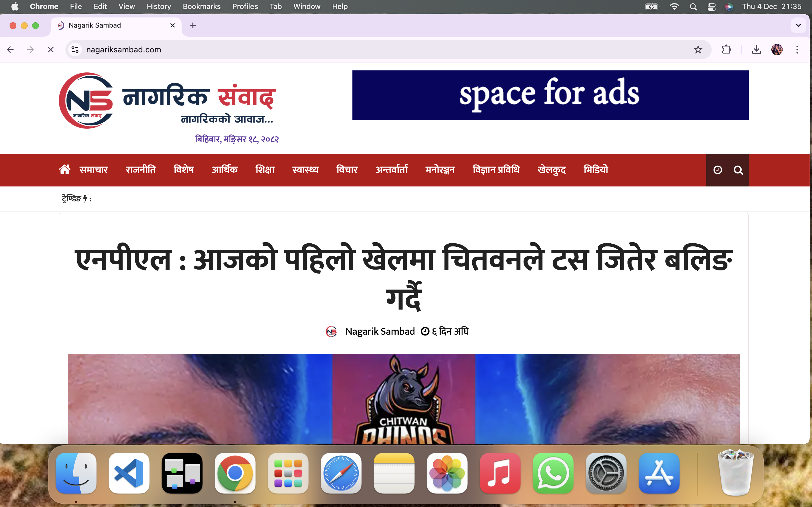Open Spotlight search from the menu bar
This screenshot has height=507, width=812.
tap(694, 6)
